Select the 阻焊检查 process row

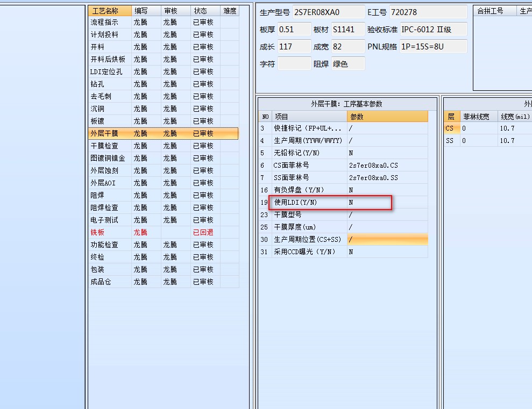(164, 207)
